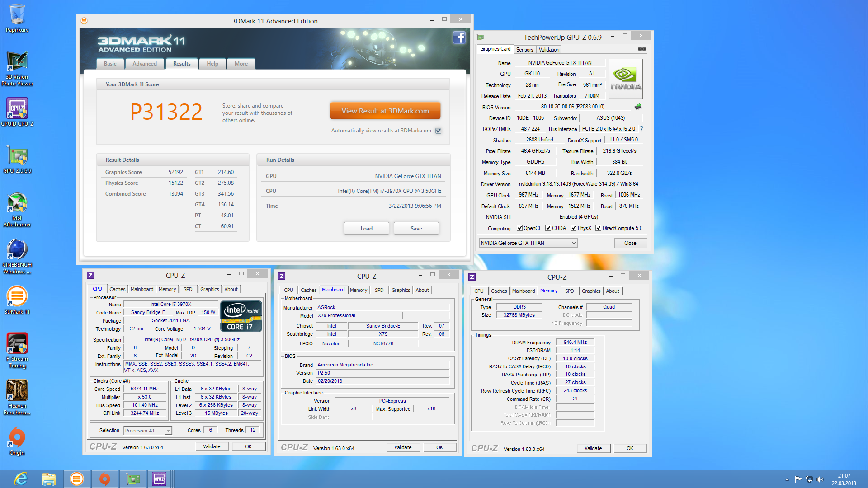Switch to Origin taskbar button

click(x=104, y=479)
